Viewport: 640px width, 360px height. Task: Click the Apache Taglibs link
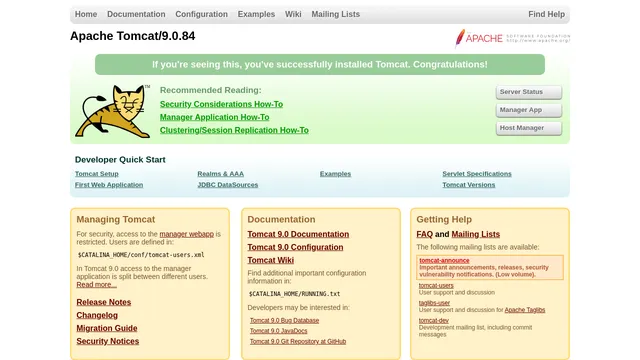pyautogui.click(x=525, y=310)
